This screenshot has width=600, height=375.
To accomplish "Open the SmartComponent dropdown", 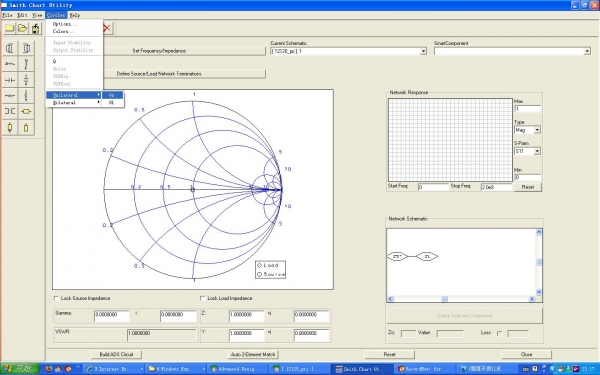I will pyautogui.click(x=587, y=51).
